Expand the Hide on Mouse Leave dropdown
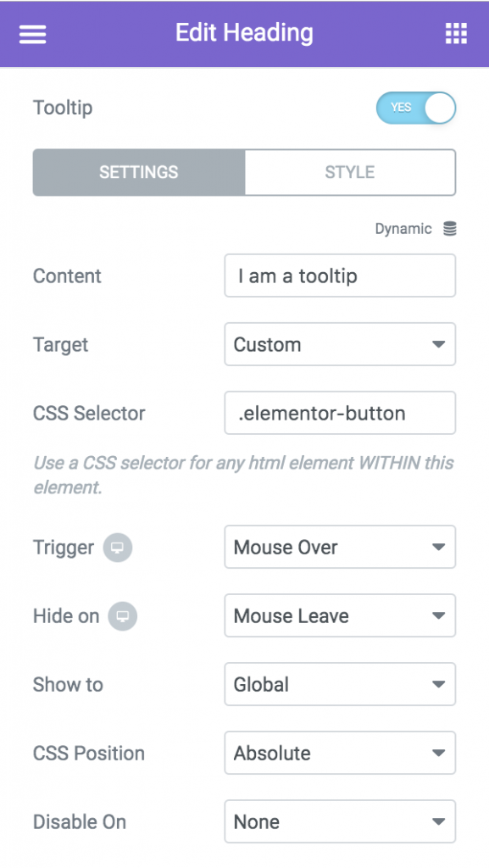This screenshot has width=489, height=868. tap(340, 615)
